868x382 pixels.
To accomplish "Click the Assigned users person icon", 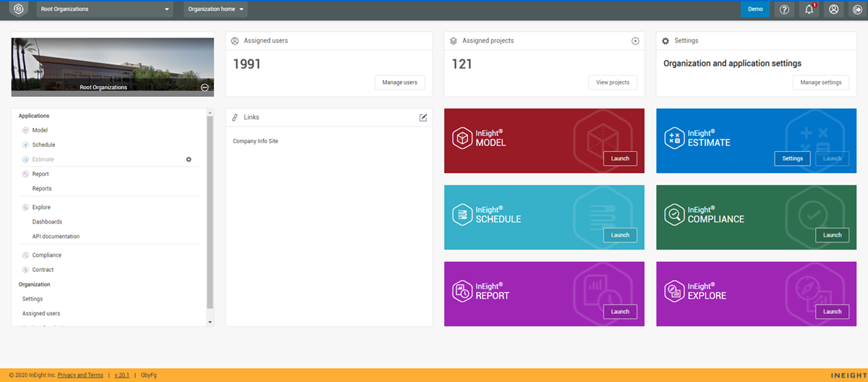I will tap(235, 41).
